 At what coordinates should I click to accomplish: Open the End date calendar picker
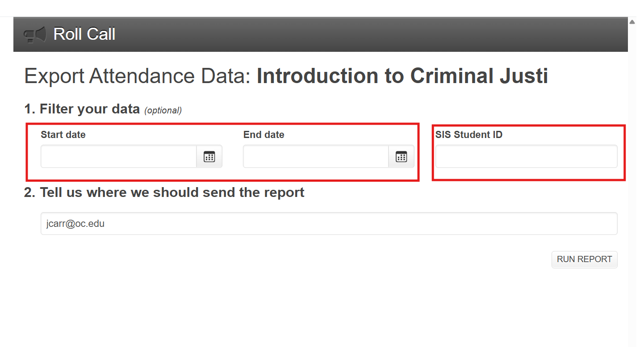pyautogui.click(x=401, y=156)
